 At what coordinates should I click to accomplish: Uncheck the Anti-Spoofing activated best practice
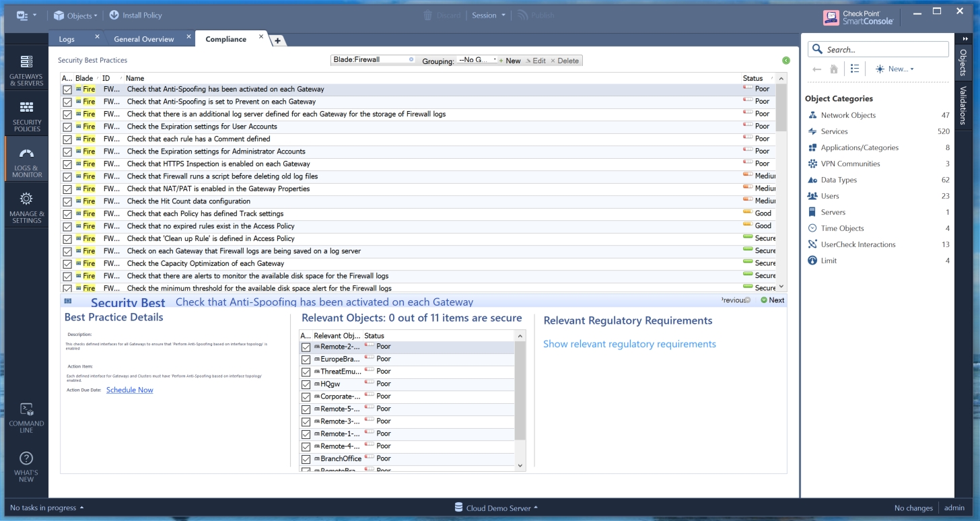[x=67, y=90]
